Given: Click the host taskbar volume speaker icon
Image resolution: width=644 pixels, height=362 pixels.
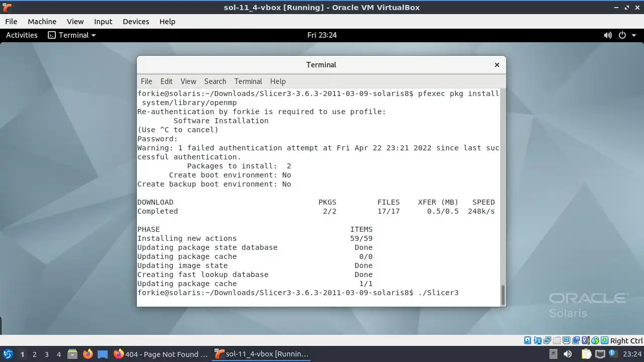Looking at the screenshot, I should pyautogui.click(x=568, y=354).
